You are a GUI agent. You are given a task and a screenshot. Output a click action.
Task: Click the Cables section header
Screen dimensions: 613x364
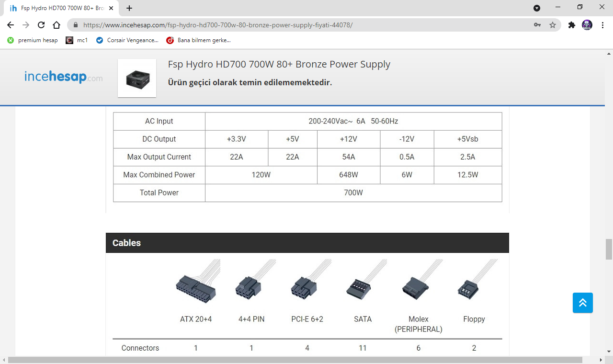point(307,243)
